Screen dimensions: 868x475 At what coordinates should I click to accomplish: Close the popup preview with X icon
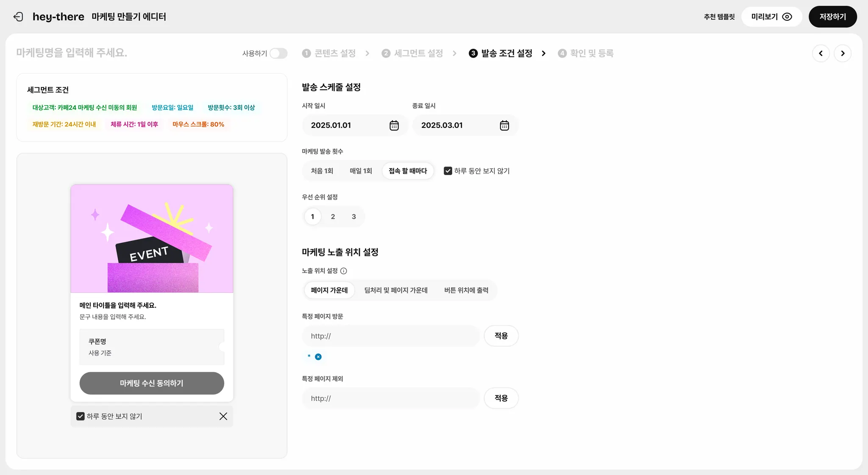click(223, 416)
